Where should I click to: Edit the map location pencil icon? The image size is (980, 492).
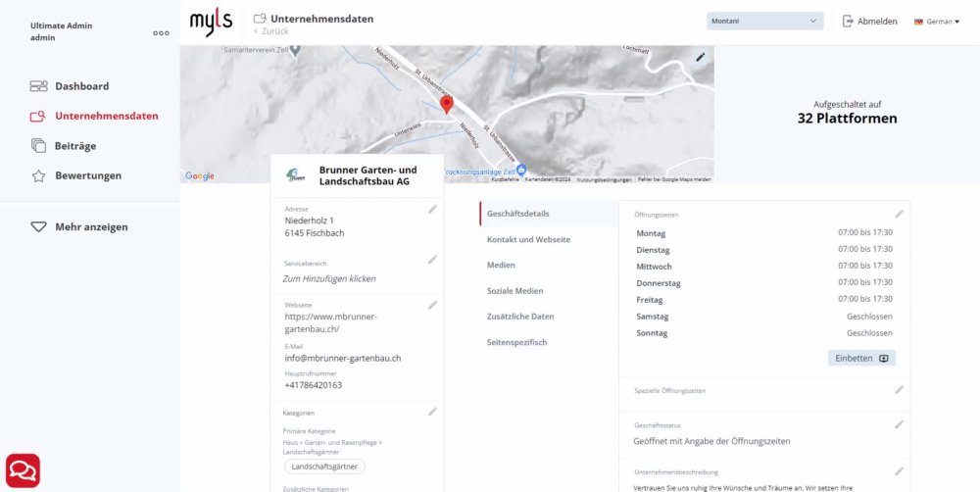701,58
